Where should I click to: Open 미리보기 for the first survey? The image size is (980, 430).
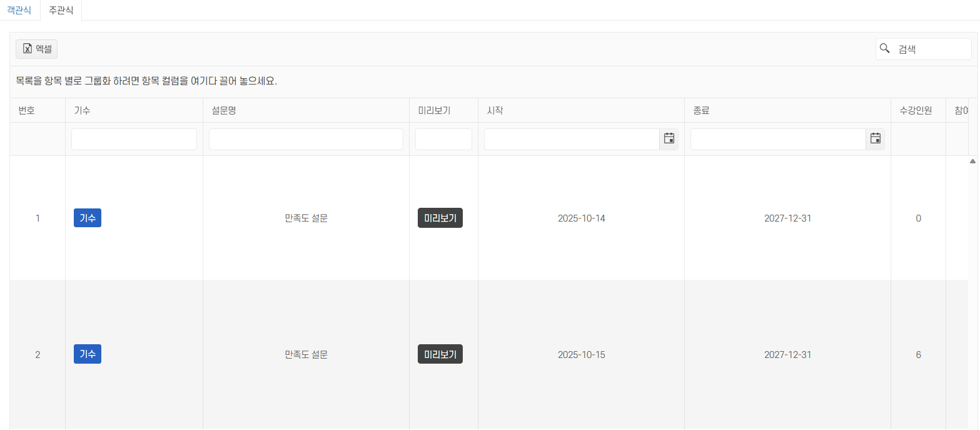point(440,218)
